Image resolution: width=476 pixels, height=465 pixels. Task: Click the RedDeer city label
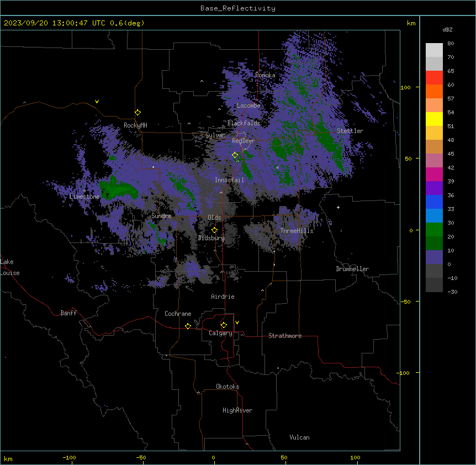[x=244, y=141]
